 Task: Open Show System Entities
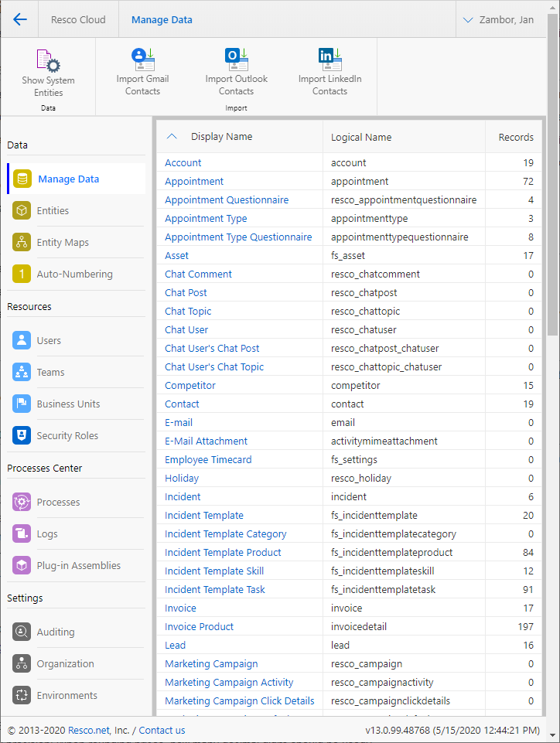48,60
